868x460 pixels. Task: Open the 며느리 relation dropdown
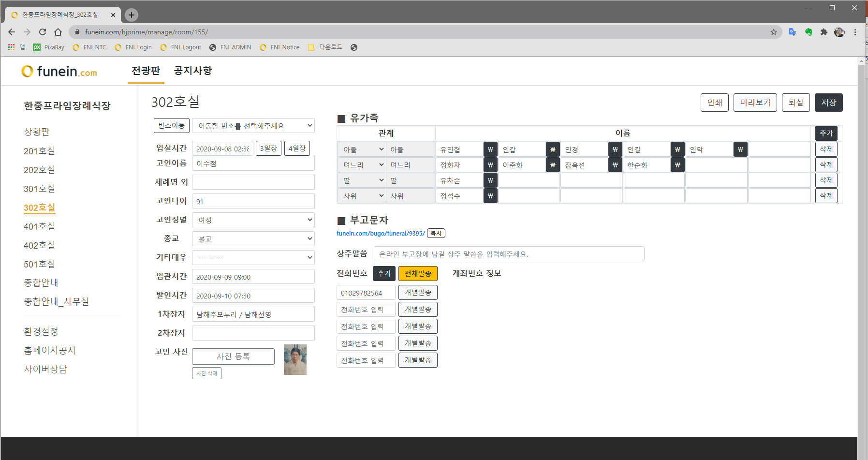pos(363,165)
